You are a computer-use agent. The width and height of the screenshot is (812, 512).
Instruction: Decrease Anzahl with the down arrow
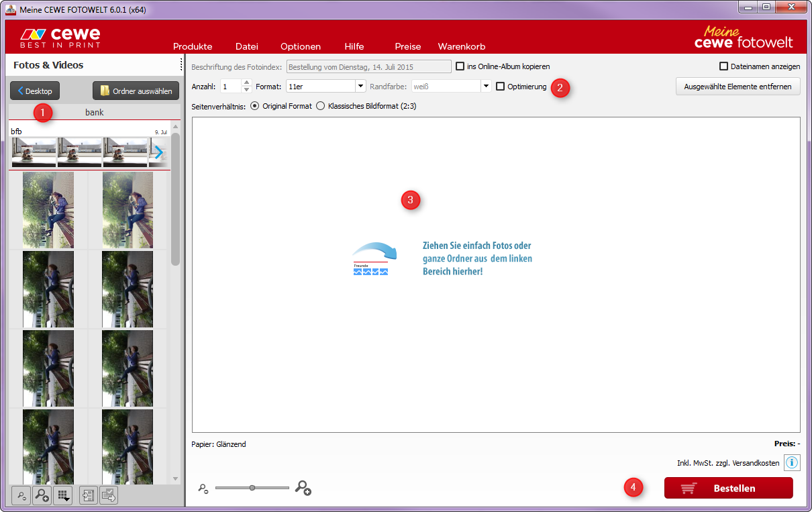click(x=246, y=89)
